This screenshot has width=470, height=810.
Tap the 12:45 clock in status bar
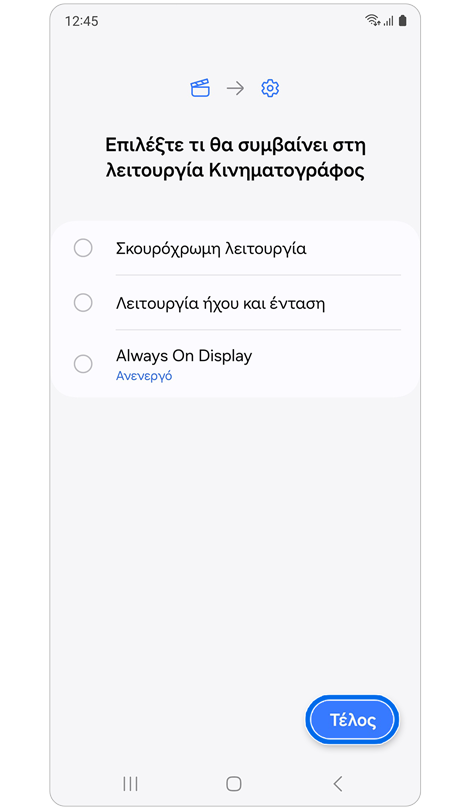[x=82, y=21]
